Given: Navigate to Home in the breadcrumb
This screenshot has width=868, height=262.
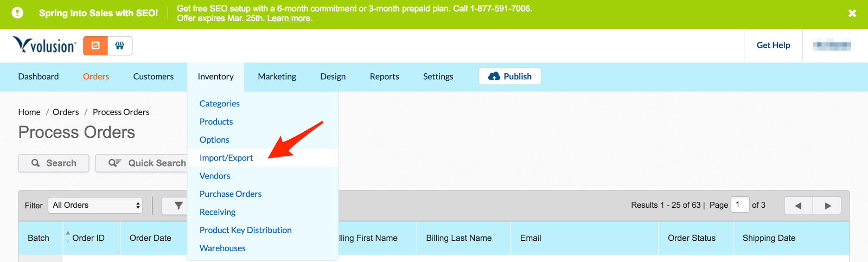Looking at the screenshot, I should click(x=29, y=112).
